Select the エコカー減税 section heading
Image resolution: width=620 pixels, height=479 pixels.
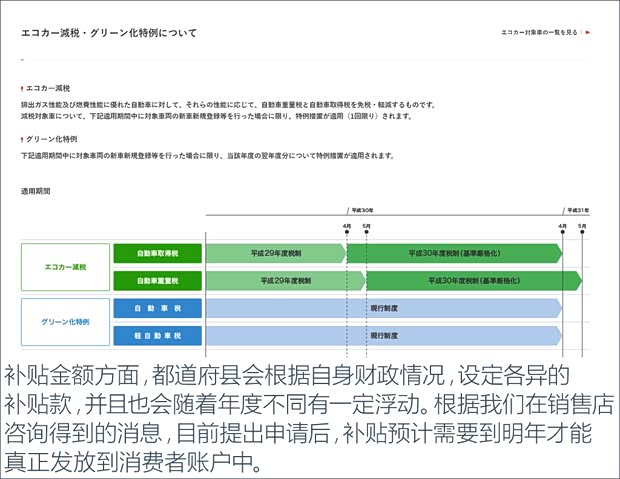pyautogui.click(x=48, y=89)
